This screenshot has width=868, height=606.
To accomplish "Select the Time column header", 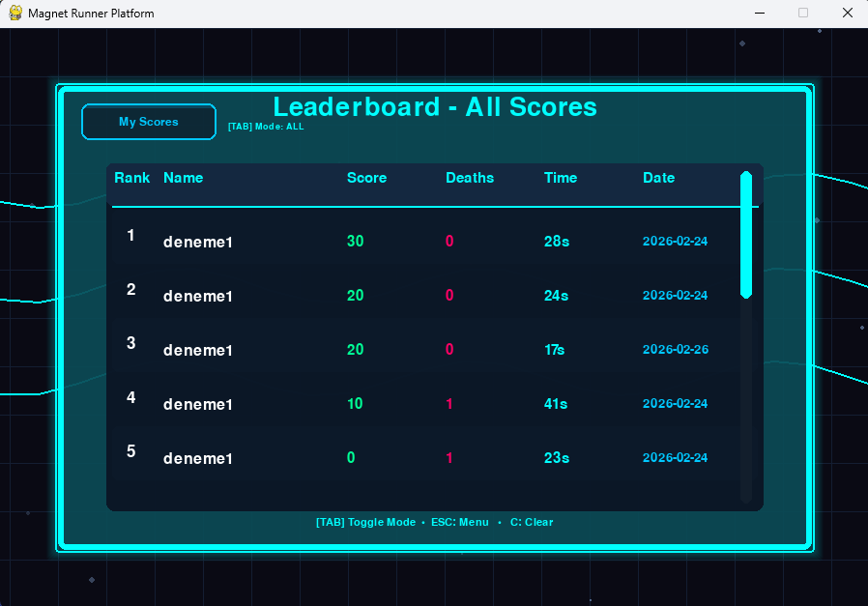I will pos(561,178).
